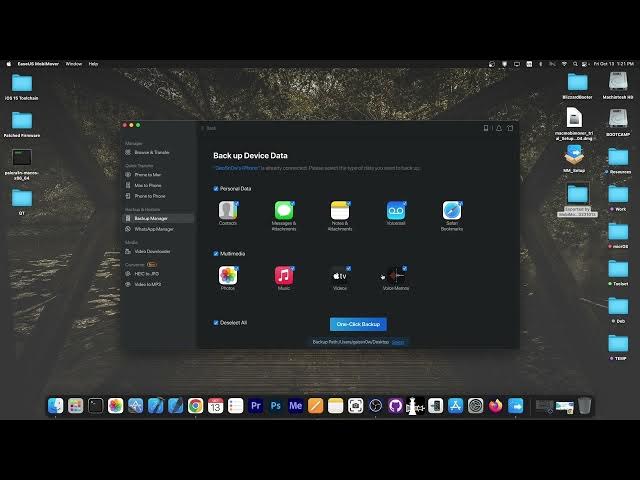Start the One-Click Backup
The height and width of the screenshot is (480, 640).
[x=358, y=324]
